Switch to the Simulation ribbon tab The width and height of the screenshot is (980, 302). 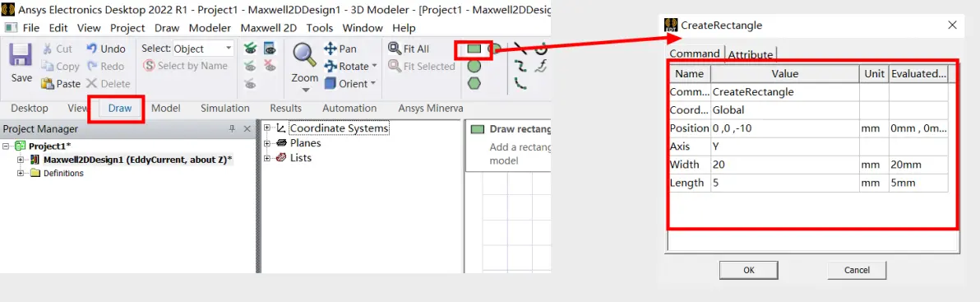(225, 108)
